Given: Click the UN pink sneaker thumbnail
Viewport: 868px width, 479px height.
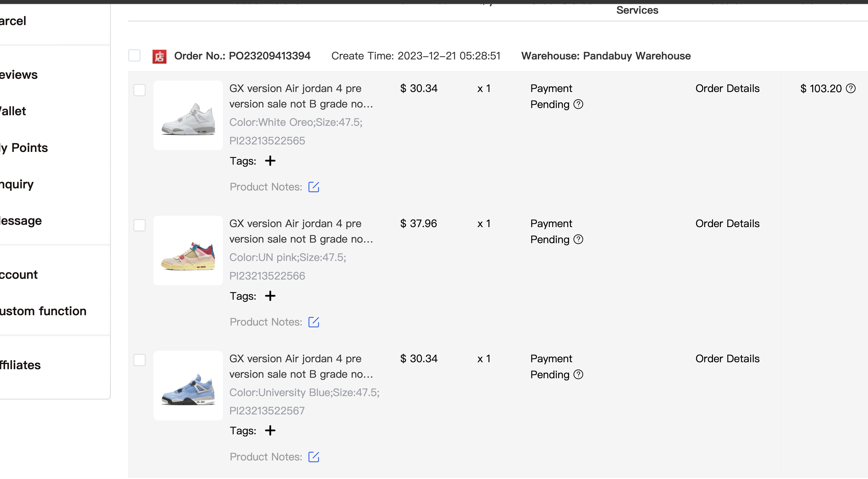Looking at the screenshot, I should (x=188, y=250).
